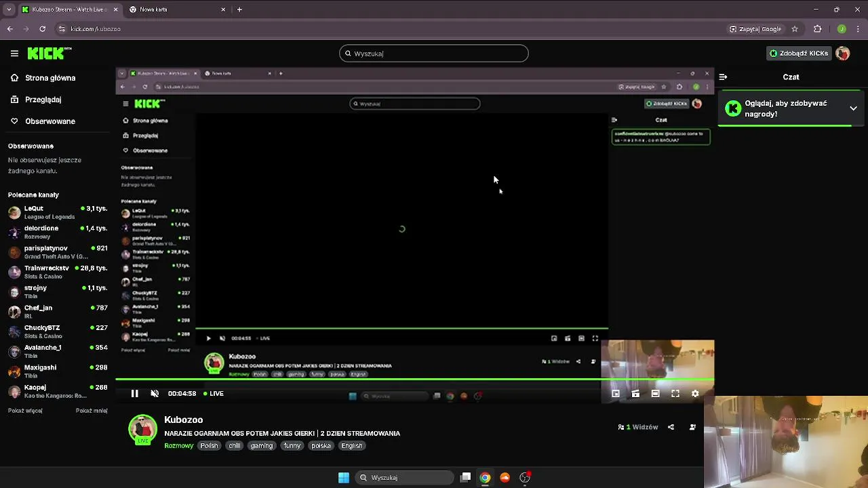Screen dimensions: 868x488
Task: Open Trainwreckstv channel avatar
Action: [x=14, y=272]
